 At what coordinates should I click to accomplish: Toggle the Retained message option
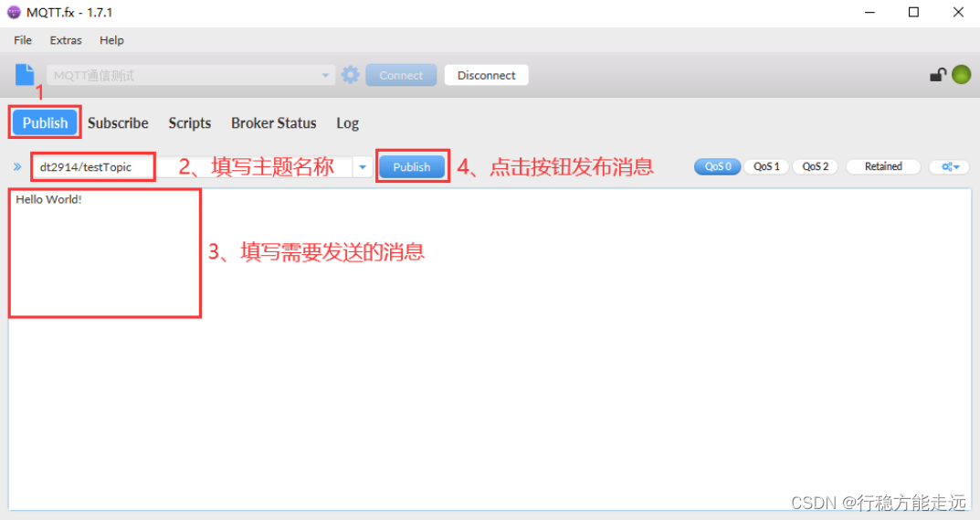point(883,166)
